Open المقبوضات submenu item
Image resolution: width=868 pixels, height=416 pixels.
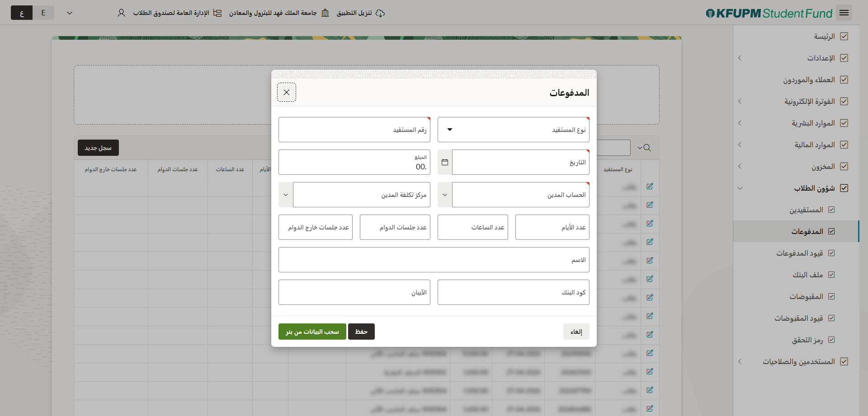(796, 296)
